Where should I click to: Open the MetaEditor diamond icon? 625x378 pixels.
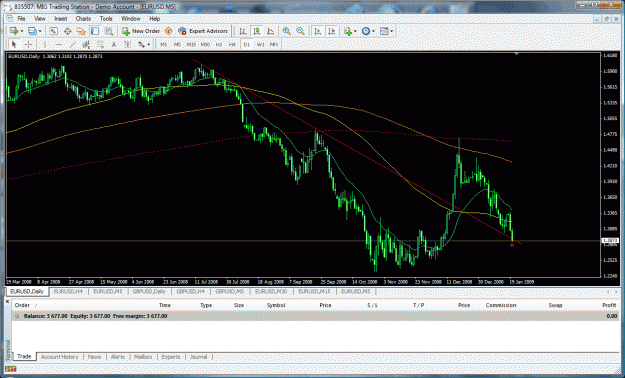(x=169, y=31)
